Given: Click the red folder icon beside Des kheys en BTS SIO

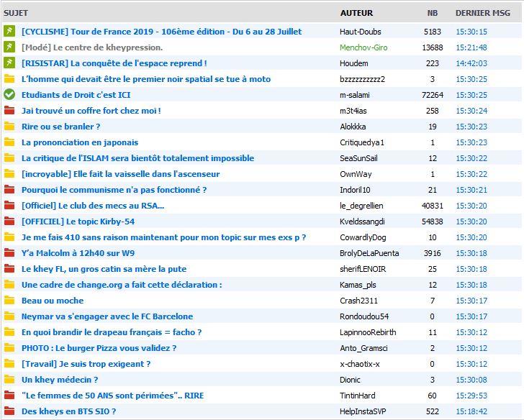Looking at the screenshot, I should click(9, 411).
